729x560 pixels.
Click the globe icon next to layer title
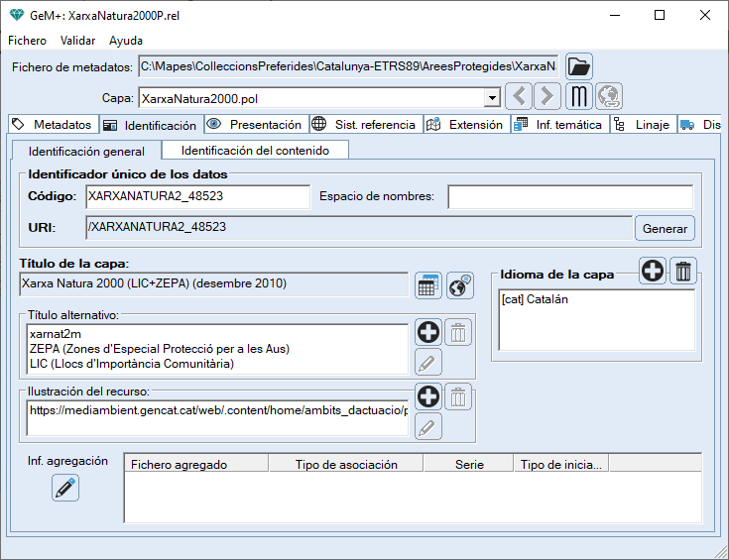click(x=459, y=285)
